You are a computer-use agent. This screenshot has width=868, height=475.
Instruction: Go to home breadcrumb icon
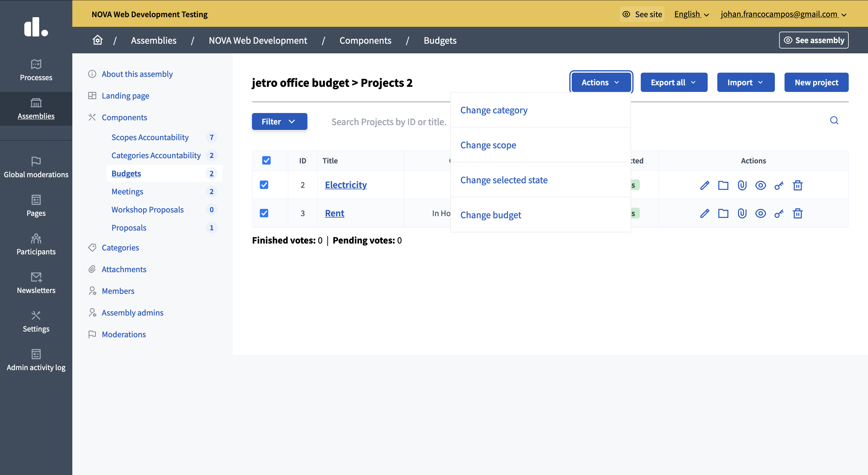coord(97,40)
